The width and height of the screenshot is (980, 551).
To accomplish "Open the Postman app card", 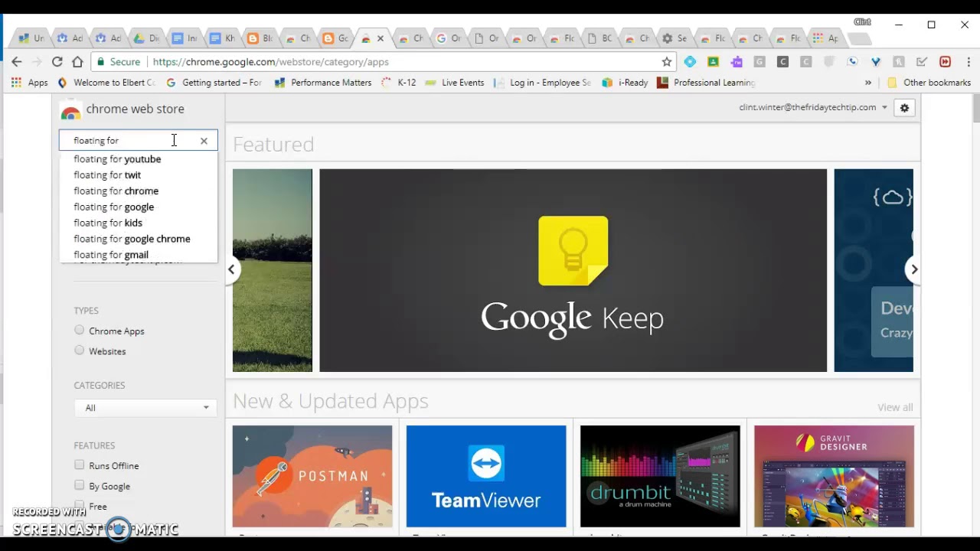I will click(x=312, y=476).
